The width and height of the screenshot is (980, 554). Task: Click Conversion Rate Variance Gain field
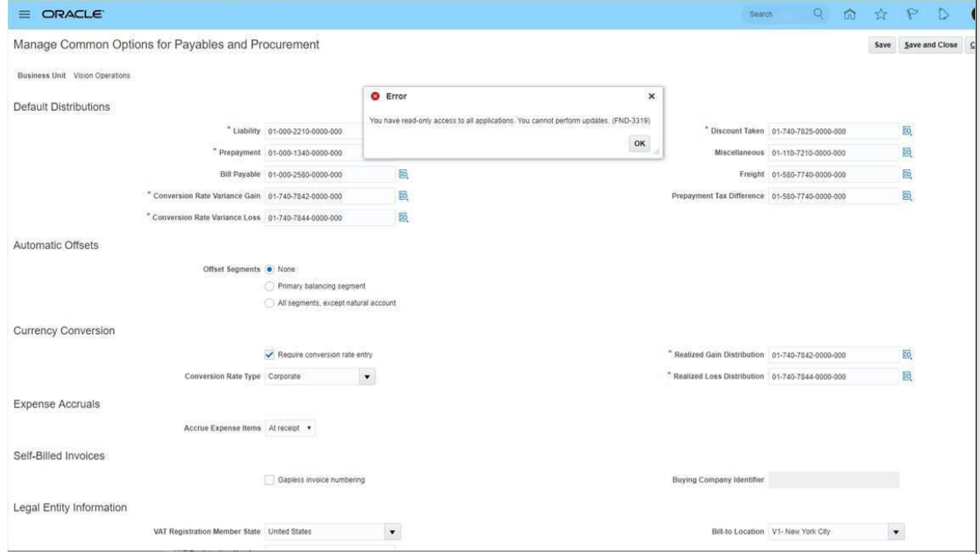click(330, 196)
